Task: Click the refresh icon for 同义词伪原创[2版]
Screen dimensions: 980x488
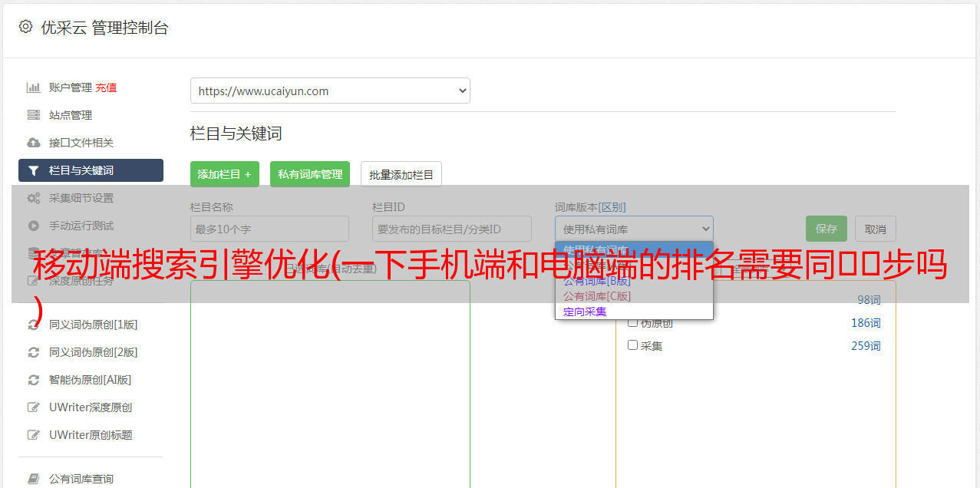Action: tap(34, 352)
